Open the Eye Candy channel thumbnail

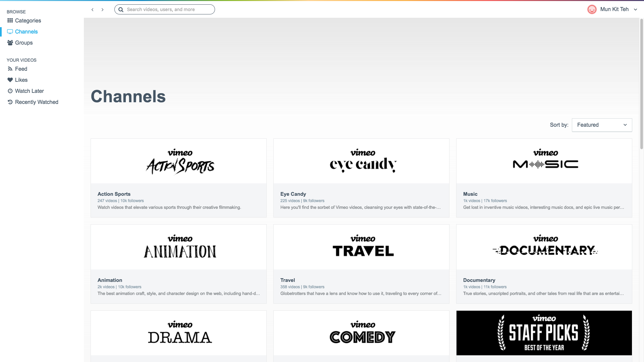click(361, 161)
